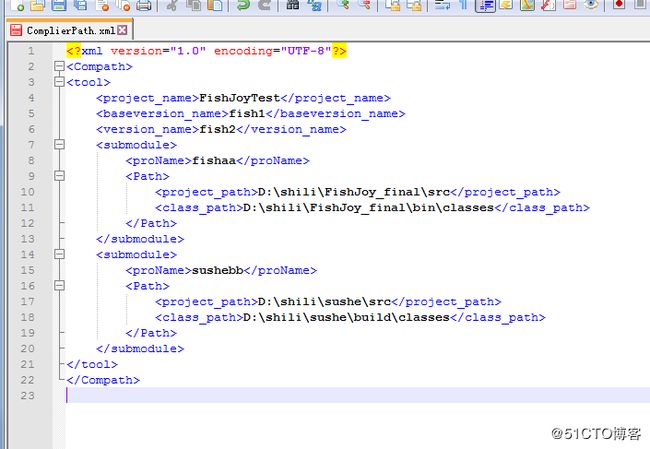
Task: Click the sushebb proName value
Action: (x=218, y=270)
